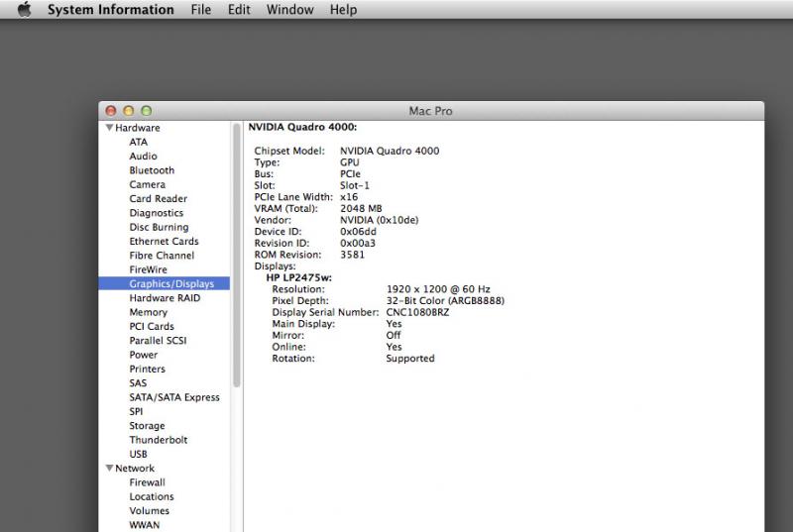The width and height of the screenshot is (793, 532).
Task: Open the Window menu
Action: pos(289,10)
